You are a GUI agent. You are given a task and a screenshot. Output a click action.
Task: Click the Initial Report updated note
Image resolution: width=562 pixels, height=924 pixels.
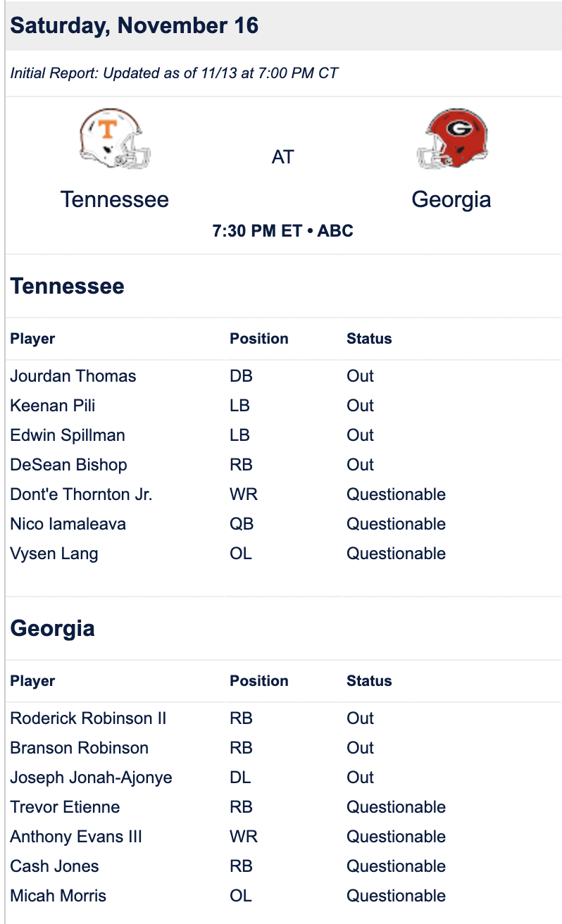click(174, 73)
